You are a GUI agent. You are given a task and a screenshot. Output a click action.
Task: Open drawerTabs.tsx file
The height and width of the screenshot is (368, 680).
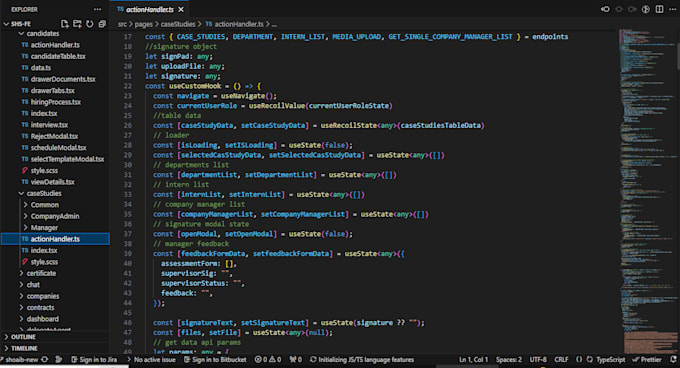coord(52,91)
